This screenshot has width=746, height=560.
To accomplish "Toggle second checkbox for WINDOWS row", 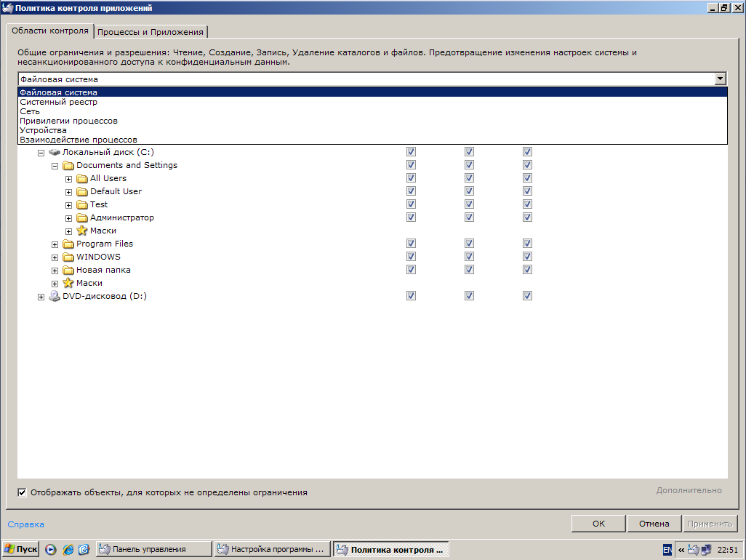I will (469, 257).
